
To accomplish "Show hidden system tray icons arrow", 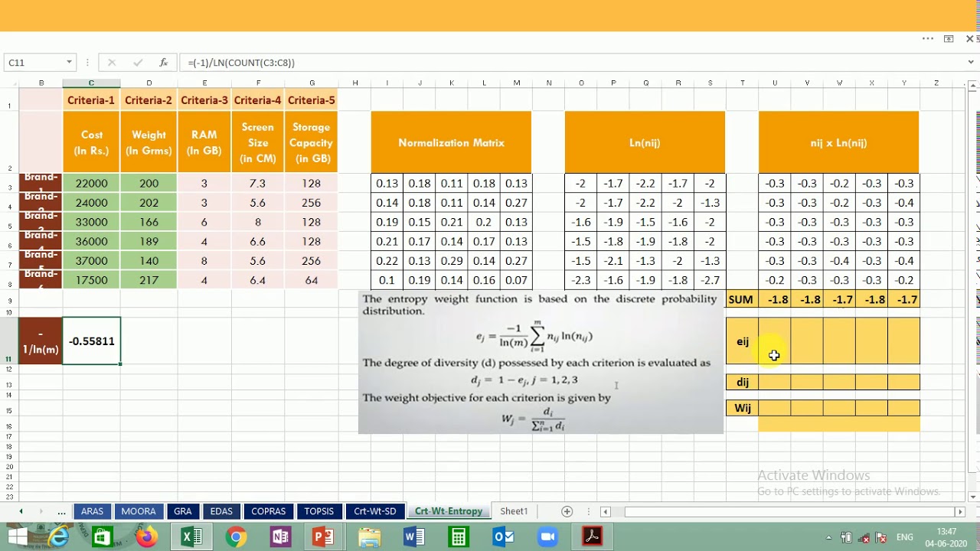I will (x=828, y=537).
